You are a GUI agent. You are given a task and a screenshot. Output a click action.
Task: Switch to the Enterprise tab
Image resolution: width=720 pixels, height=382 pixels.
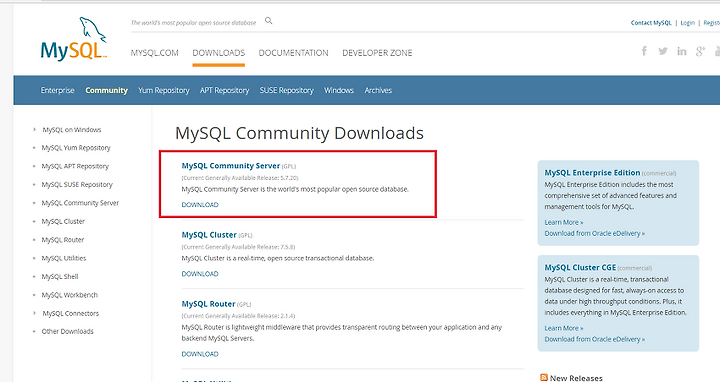(57, 90)
